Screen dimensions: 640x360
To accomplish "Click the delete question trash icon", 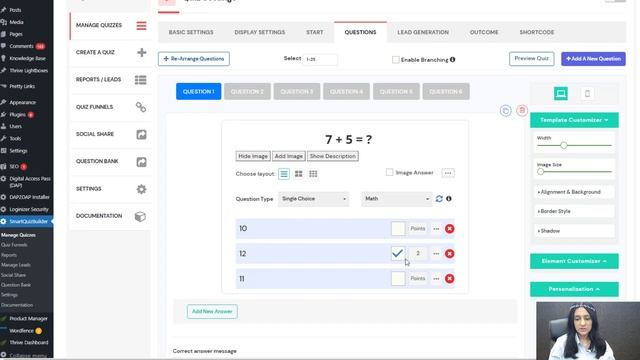I will (x=522, y=111).
